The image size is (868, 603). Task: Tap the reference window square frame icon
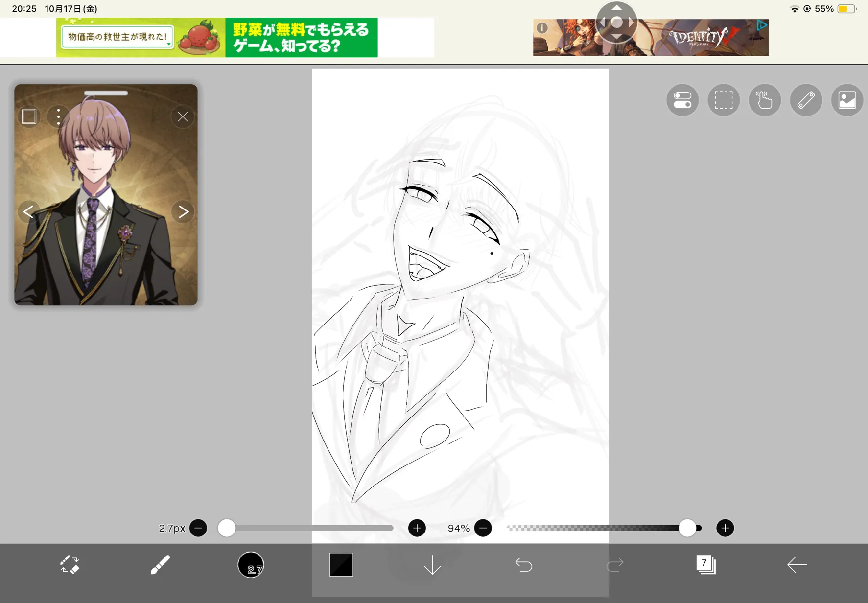29,116
